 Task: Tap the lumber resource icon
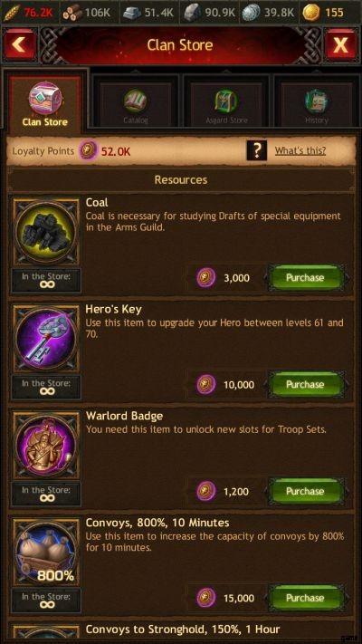[x=72, y=13]
